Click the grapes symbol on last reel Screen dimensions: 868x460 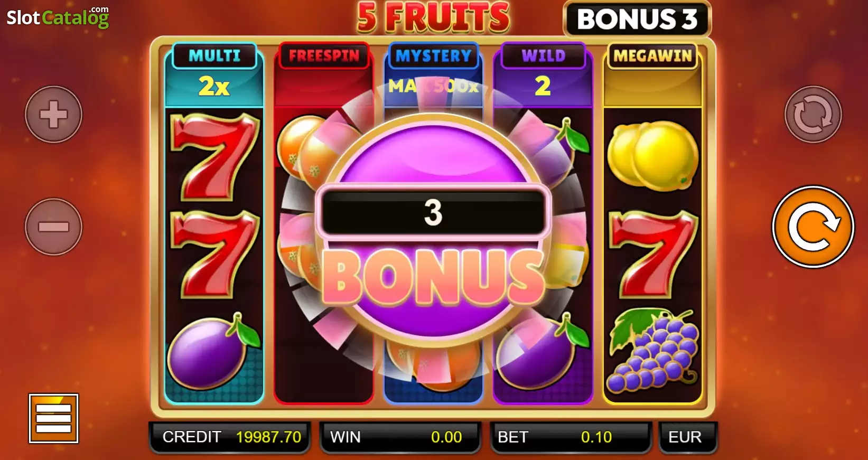(652, 351)
